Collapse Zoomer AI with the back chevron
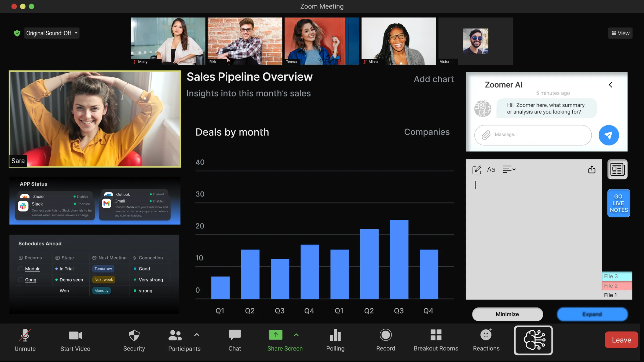The height and width of the screenshot is (362, 644). (x=610, y=85)
